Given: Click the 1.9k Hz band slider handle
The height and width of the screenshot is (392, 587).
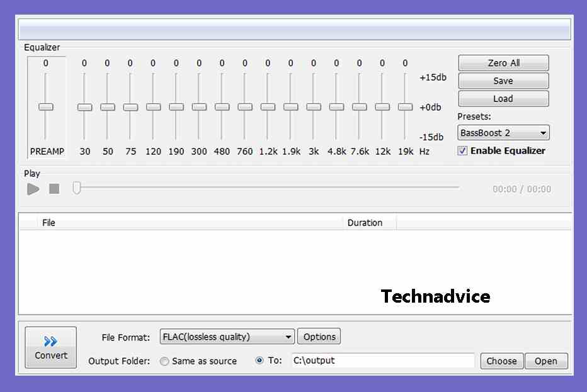Looking at the screenshot, I should [290, 107].
